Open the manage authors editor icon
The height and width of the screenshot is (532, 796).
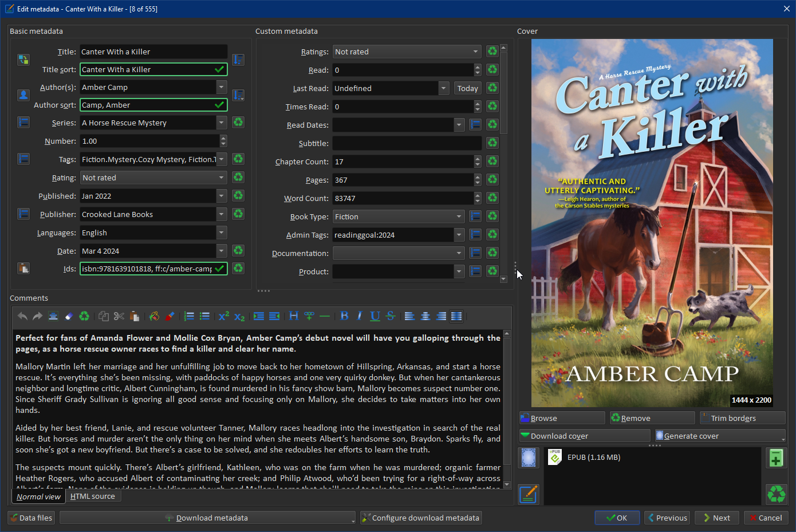coord(23,95)
